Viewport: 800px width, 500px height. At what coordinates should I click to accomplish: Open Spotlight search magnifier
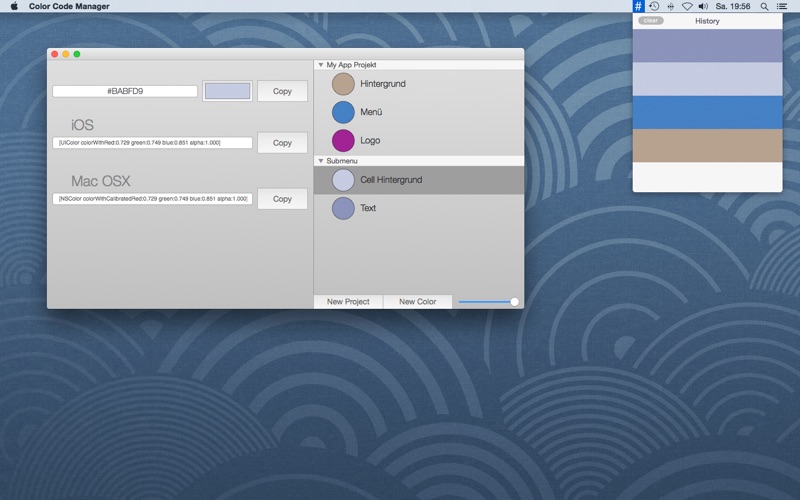tap(765, 6)
